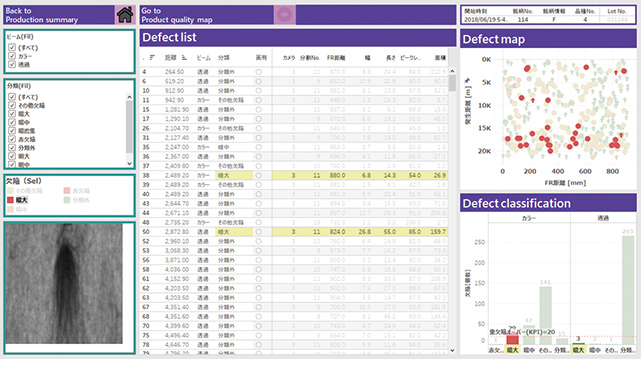
Task: Click the image circle in defect row 6
Action: coord(258,81)
